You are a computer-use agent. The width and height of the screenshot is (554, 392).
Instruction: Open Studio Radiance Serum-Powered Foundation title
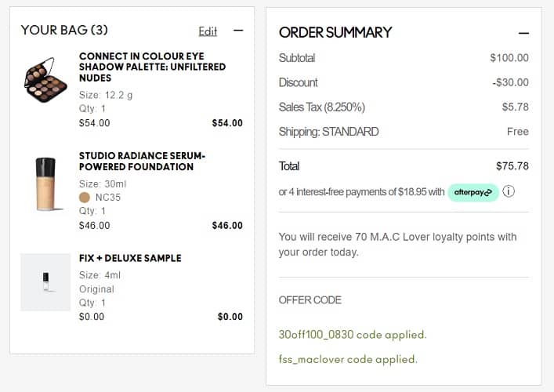tap(142, 162)
